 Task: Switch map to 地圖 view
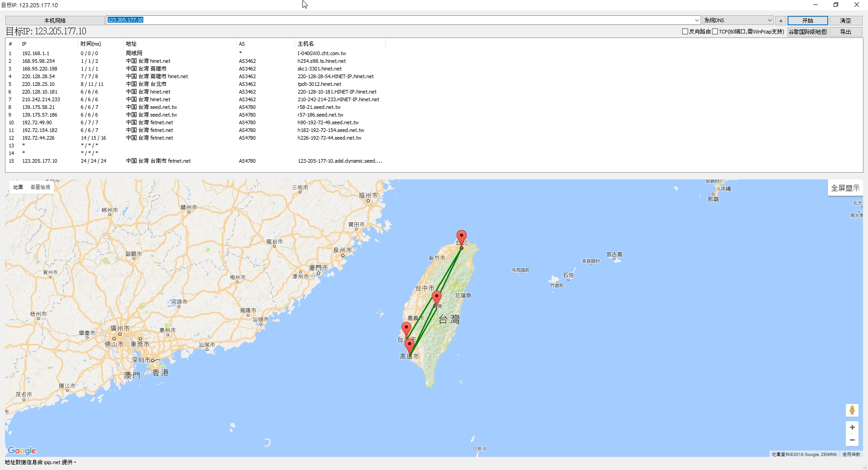click(18, 187)
